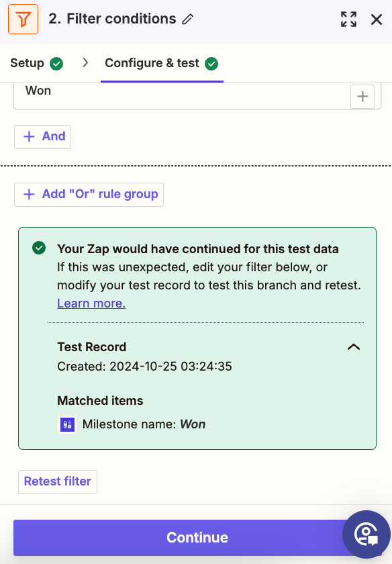Switch to the Setup tab
Screen dimensions: 392x564
pos(26,62)
